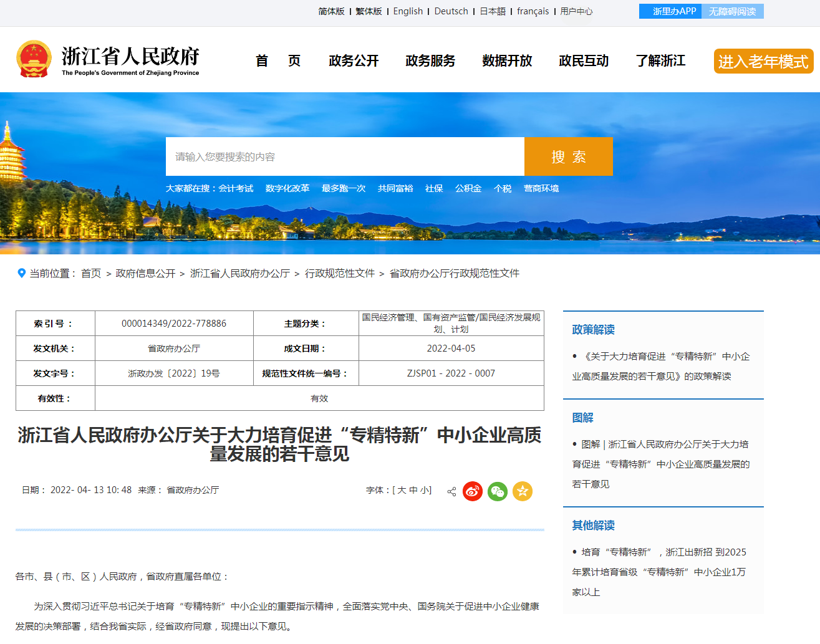Image resolution: width=820 pixels, height=644 pixels.
Task: Click the generic share icon
Action: [451, 491]
